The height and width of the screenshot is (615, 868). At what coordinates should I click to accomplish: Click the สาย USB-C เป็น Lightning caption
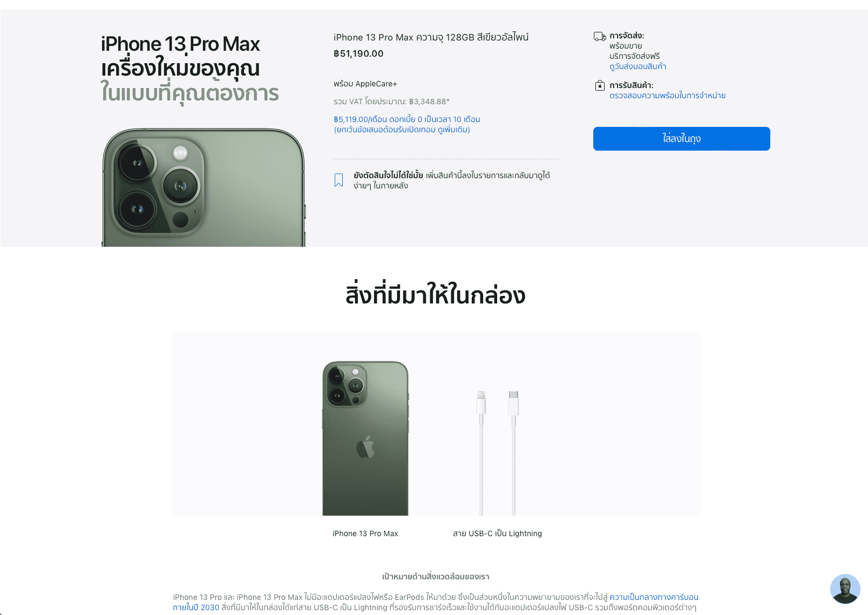pyautogui.click(x=497, y=533)
